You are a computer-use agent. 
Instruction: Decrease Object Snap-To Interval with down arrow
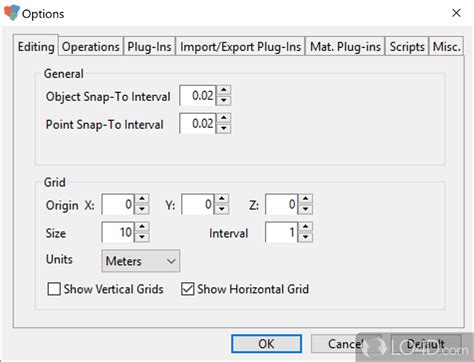[224, 100]
